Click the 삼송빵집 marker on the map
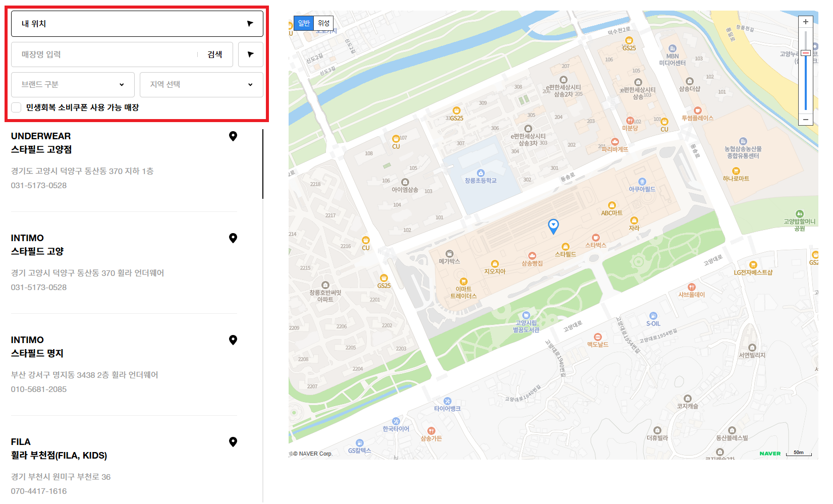 pyautogui.click(x=532, y=256)
